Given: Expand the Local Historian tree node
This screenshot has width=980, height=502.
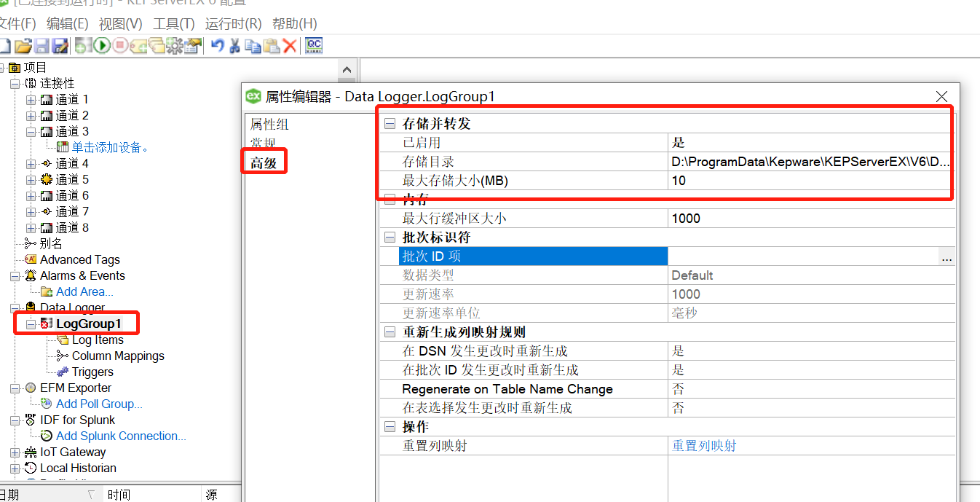Looking at the screenshot, I should [15, 468].
